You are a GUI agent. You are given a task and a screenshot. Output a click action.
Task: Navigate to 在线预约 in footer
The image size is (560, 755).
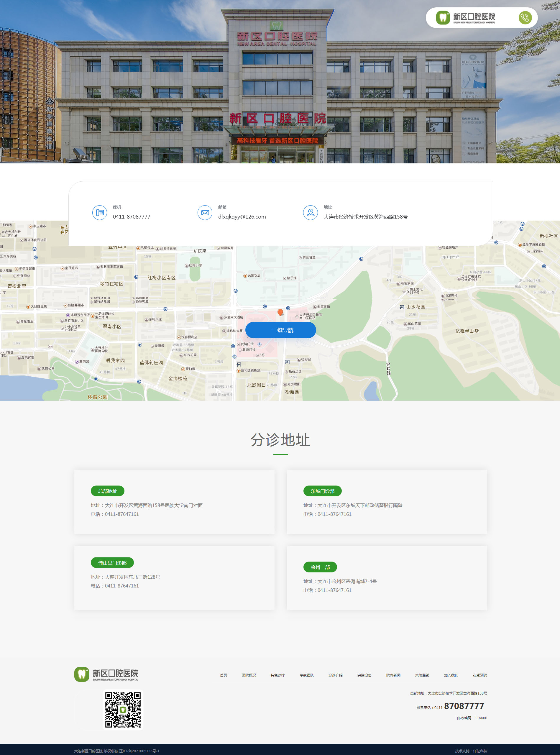click(x=480, y=675)
